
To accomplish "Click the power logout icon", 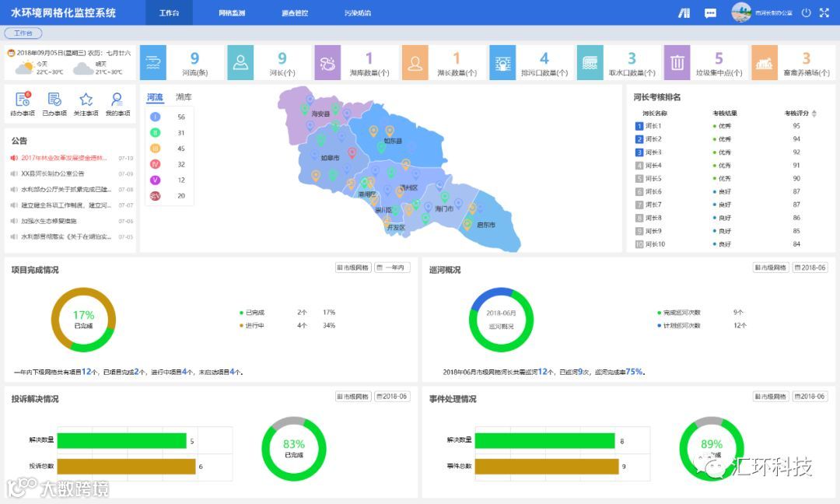I will 807,13.
